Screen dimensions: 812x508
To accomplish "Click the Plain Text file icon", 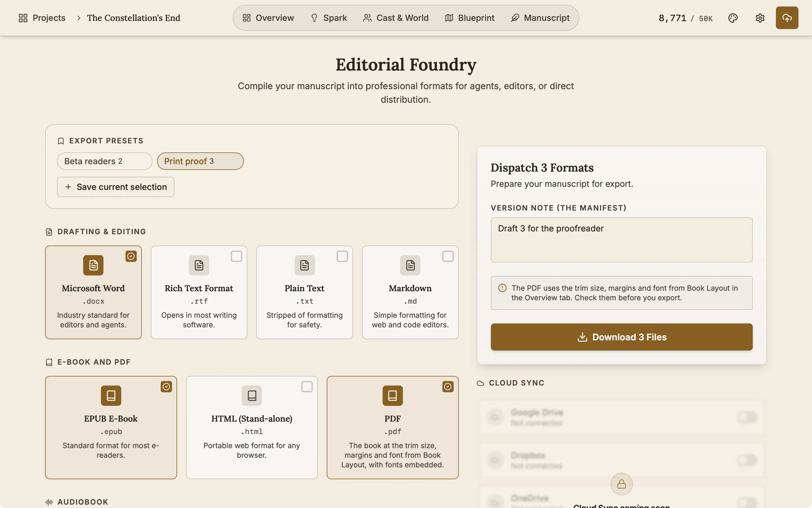I will tap(304, 265).
